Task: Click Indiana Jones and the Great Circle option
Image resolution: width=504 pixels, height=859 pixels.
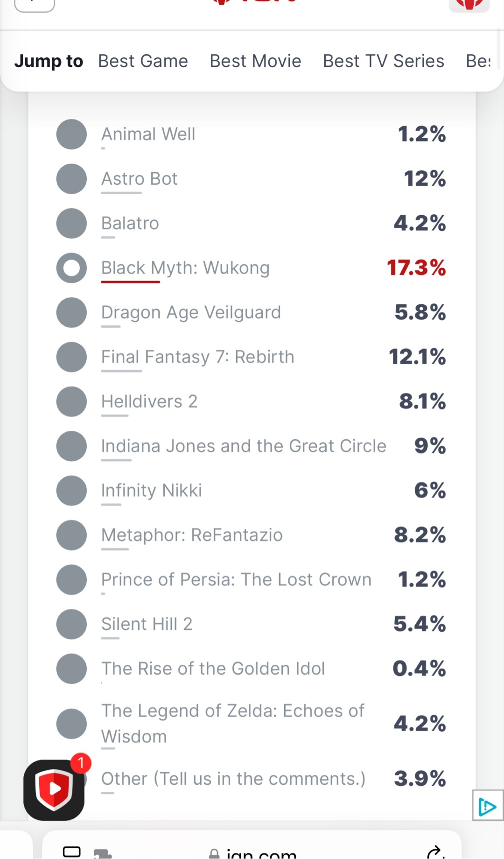Action: point(244,446)
